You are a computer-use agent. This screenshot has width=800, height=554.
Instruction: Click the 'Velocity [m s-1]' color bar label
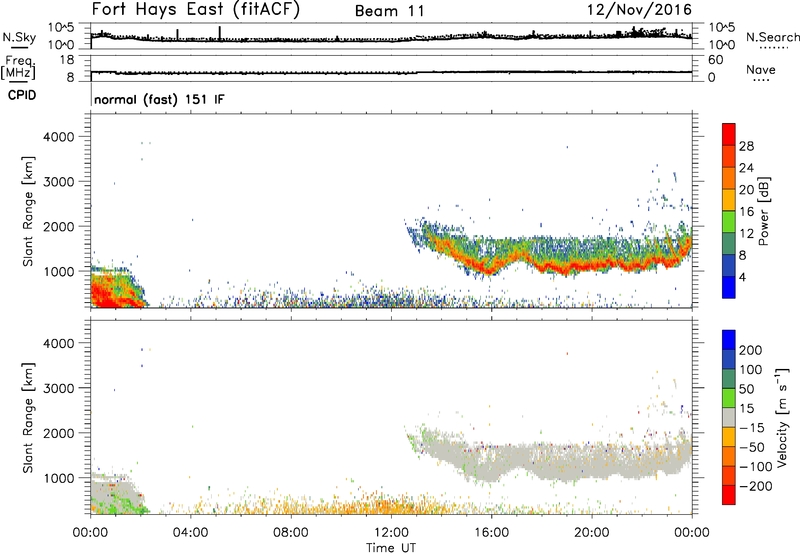point(782,417)
